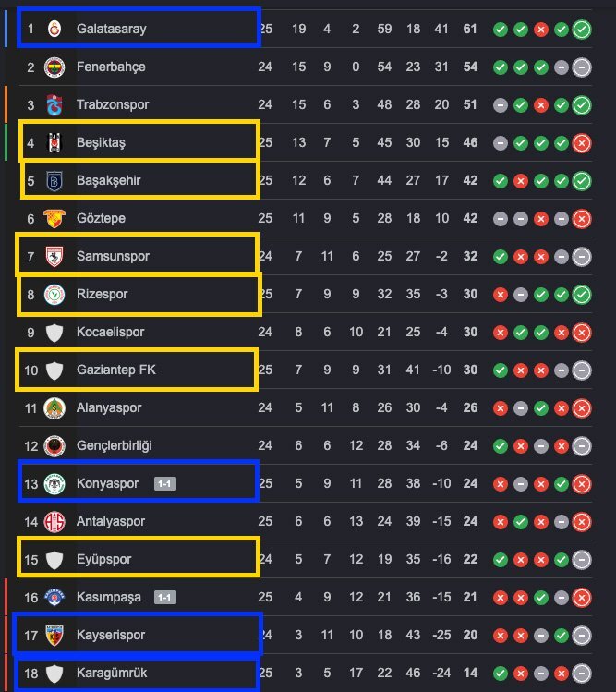Image resolution: width=616 pixels, height=692 pixels.
Task: Click the Samsunspor club crest icon
Action: (55, 256)
